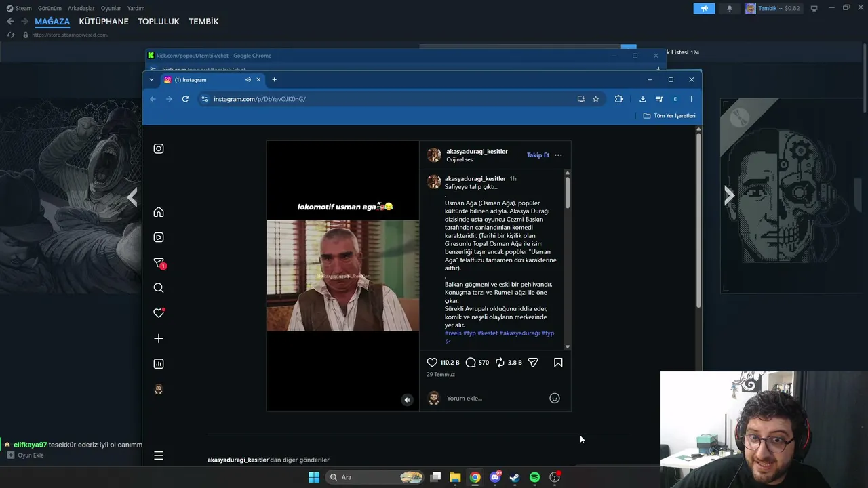Open Tüm Yer İşaretleri bookmarks folder
This screenshot has height=488, width=868.
pyautogui.click(x=669, y=116)
